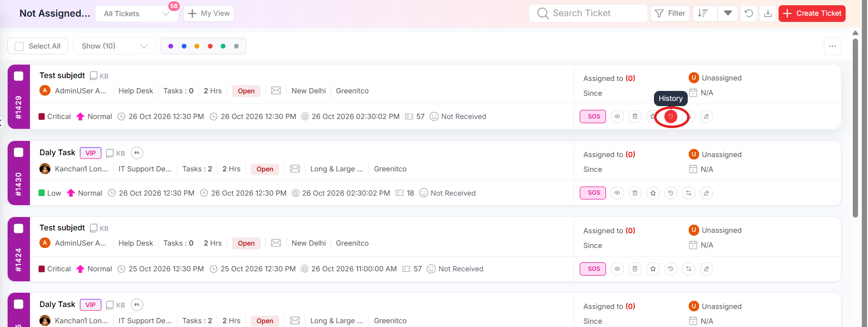
Task: Open History for ticket #1429
Action: [671, 117]
